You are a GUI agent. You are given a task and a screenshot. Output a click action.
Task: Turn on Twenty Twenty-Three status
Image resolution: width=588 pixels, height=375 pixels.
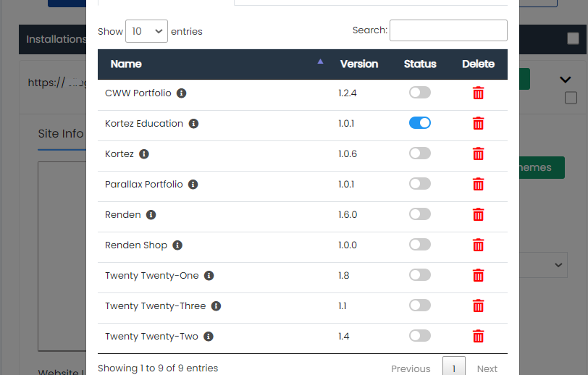click(420, 305)
